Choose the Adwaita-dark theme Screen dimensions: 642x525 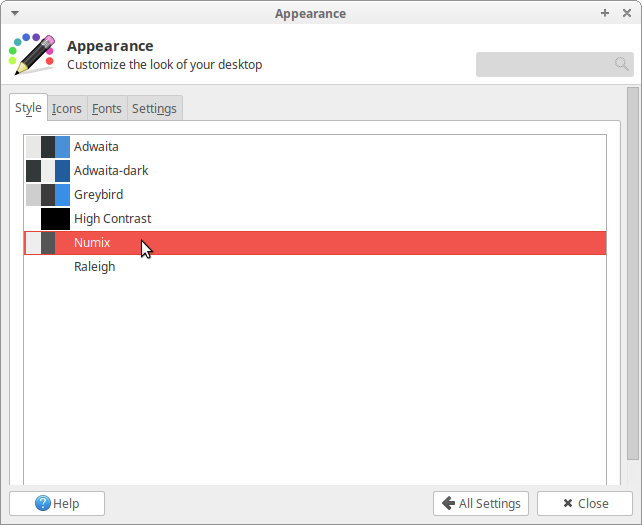point(315,170)
